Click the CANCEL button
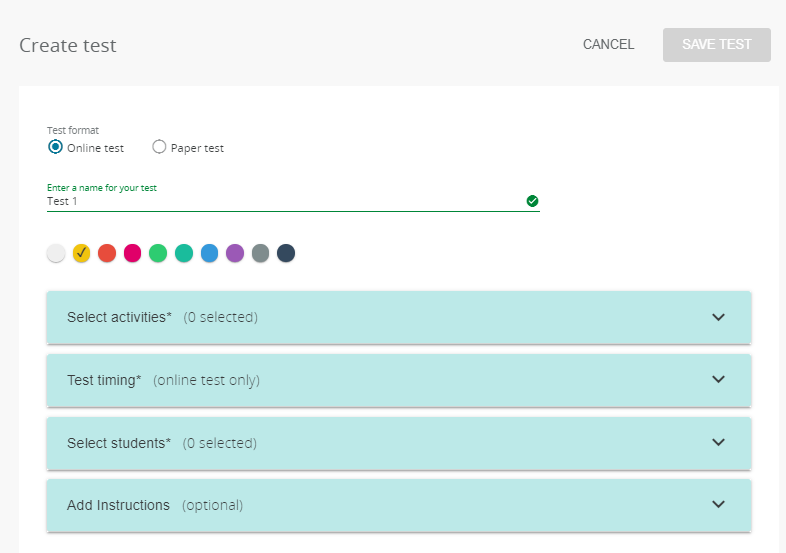786x553 pixels. [609, 45]
